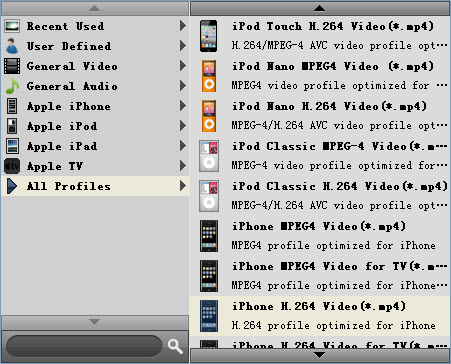Click the left category list up-scroll bar

pos(95,8)
